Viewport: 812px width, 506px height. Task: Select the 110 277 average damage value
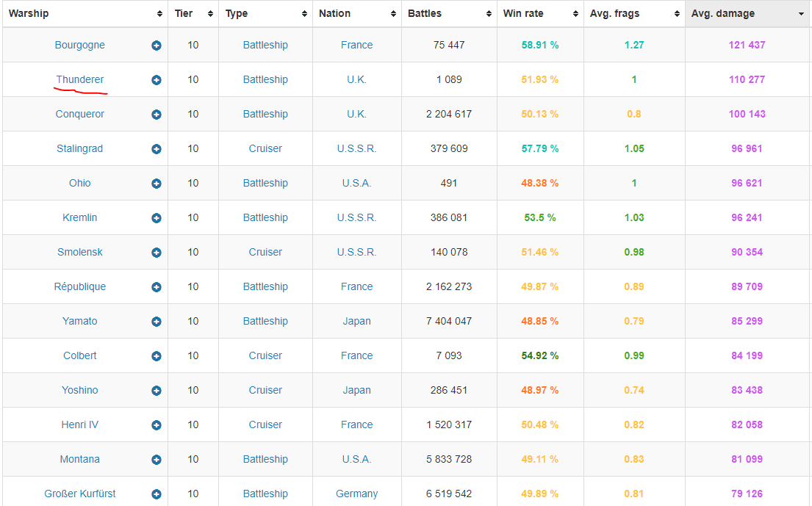747,79
